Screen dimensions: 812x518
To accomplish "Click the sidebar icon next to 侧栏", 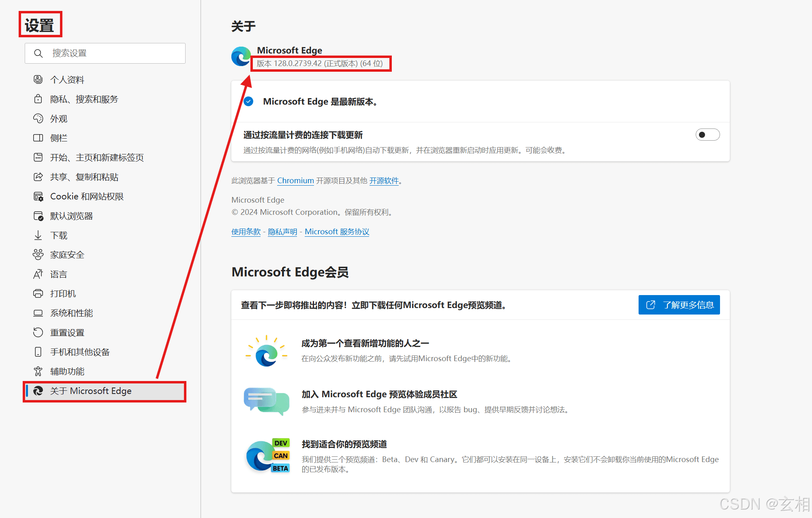I will pos(38,138).
